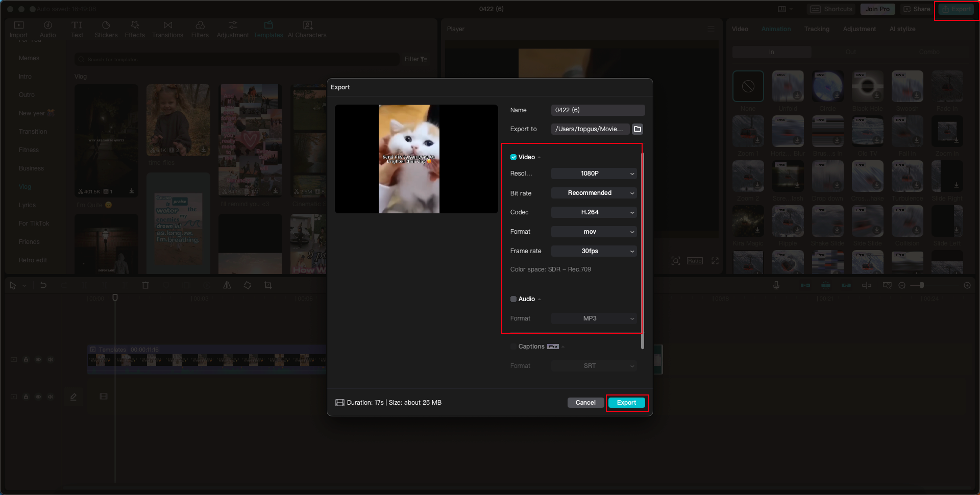
Task: Switch to the Video tab in right panel
Action: tap(740, 29)
